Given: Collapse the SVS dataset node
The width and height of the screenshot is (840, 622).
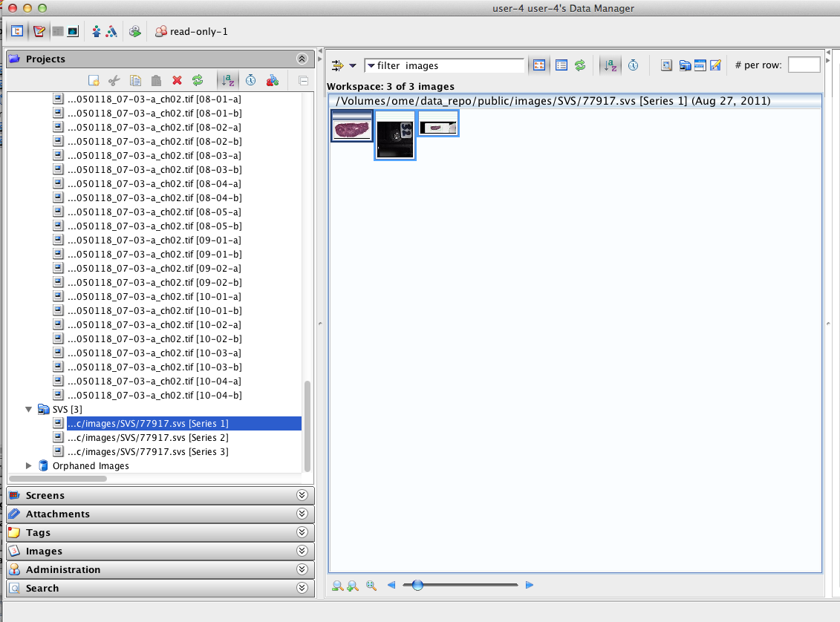Looking at the screenshot, I should [x=28, y=410].
